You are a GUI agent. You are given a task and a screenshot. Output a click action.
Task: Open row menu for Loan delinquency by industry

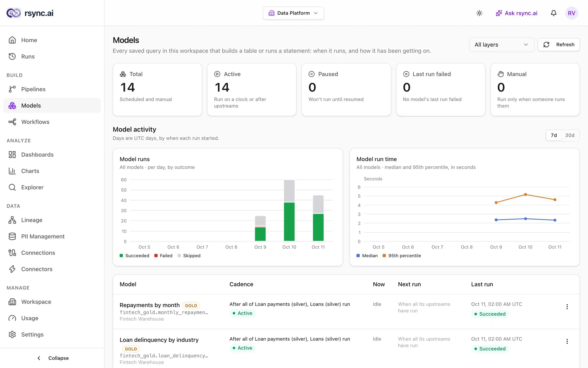click(x=567, y=341)
